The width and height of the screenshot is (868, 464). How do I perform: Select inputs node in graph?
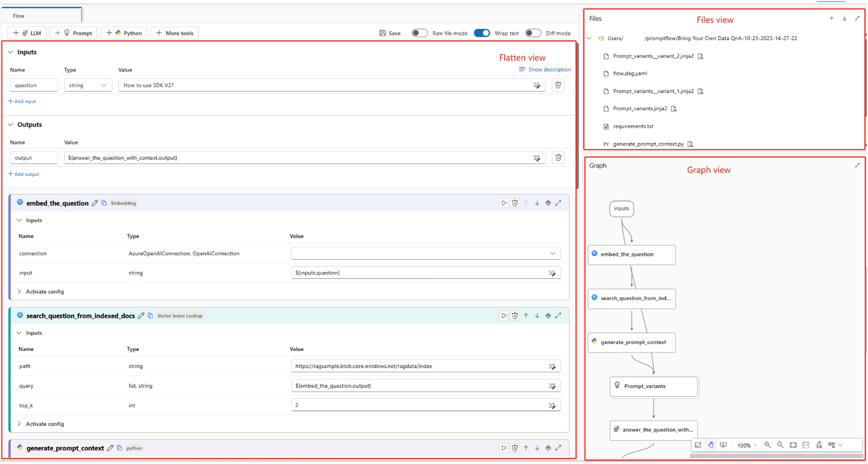[621, 209]
